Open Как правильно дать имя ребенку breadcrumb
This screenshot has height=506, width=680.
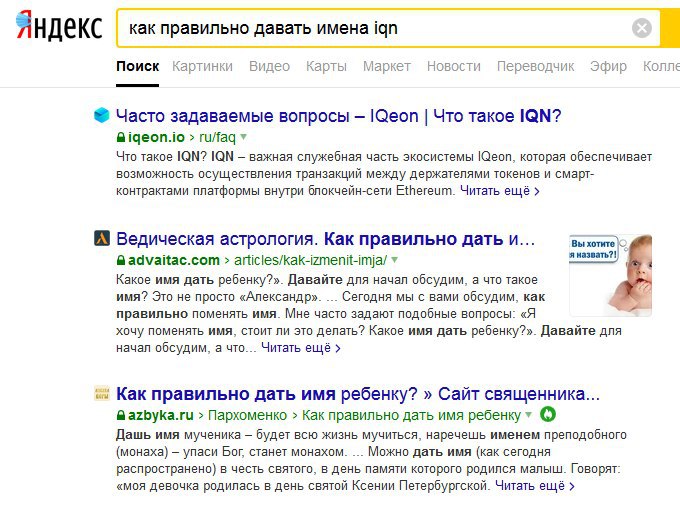coord(411,415)
